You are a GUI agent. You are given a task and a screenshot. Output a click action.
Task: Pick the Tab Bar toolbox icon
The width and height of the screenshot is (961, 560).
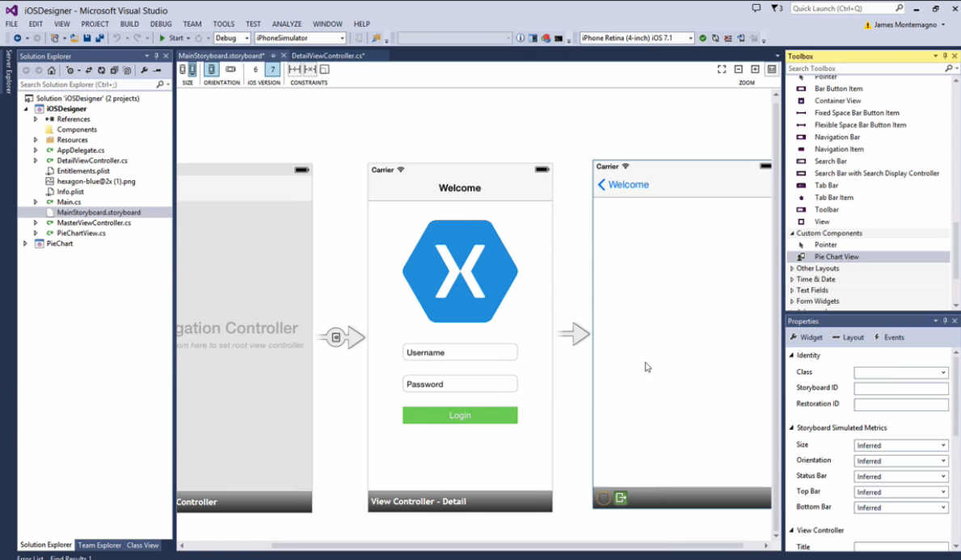click(801, 185)
